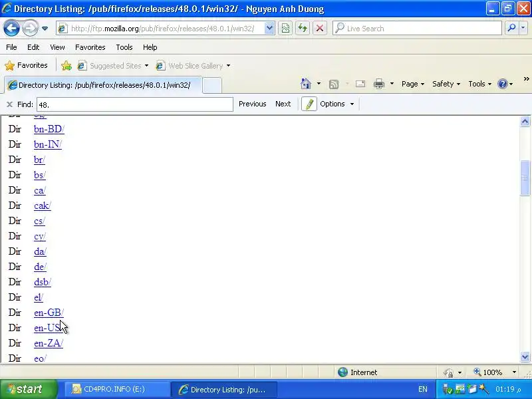Toggle the find highlighter pen icon
532x399 pixels.
tap(309, 104)
